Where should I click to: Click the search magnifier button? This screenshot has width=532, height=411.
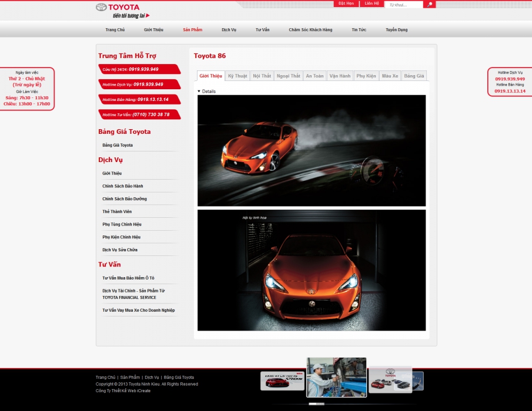coord(430,5)
